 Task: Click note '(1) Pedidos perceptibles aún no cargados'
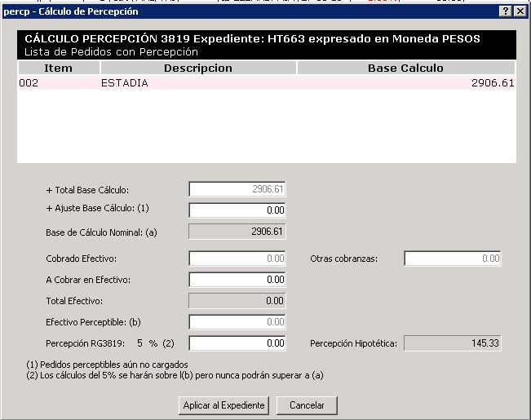[107, 365]
